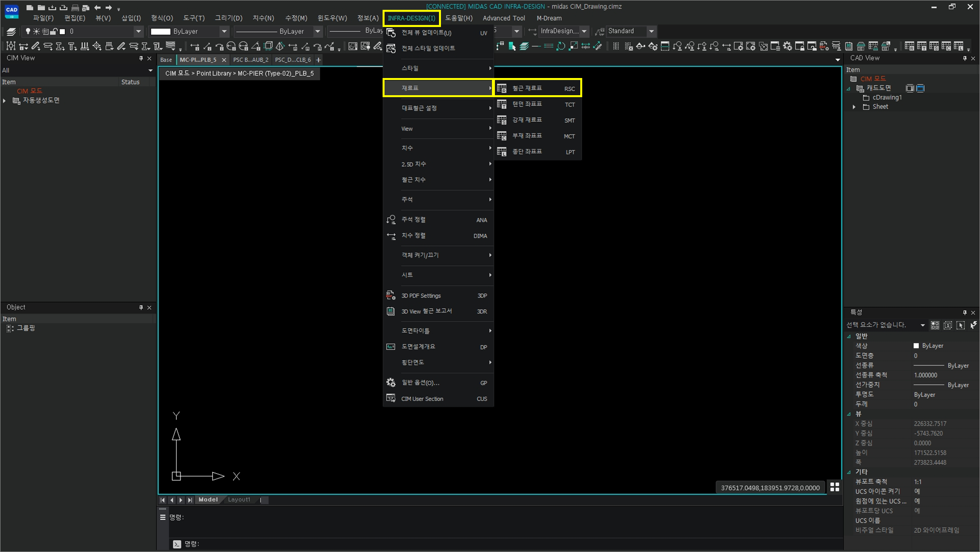Click the table C icon at toolbar right

point(946,46)
